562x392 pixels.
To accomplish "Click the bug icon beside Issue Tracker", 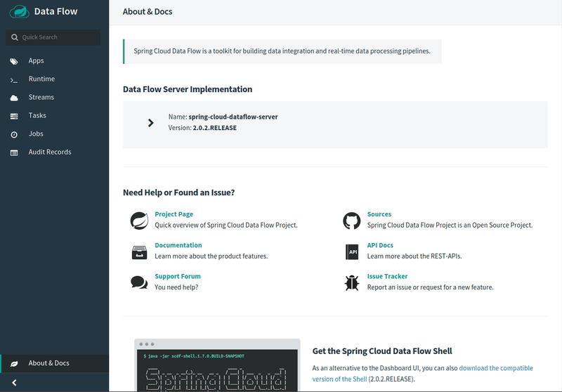I will [x=352, y=282].
